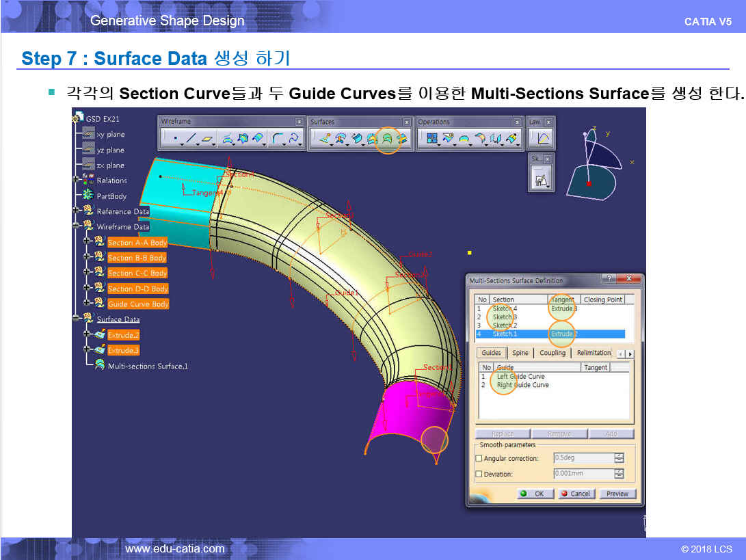Viewport: 746px width, 560px height.
Task: Collapse the Surface Data tree node
Action: (76, 319)
